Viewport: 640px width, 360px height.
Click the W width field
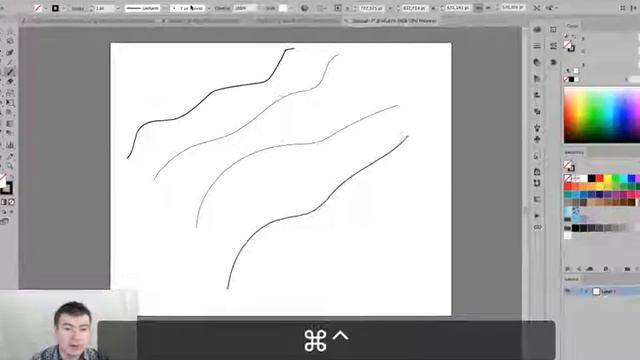coord(458,8)
